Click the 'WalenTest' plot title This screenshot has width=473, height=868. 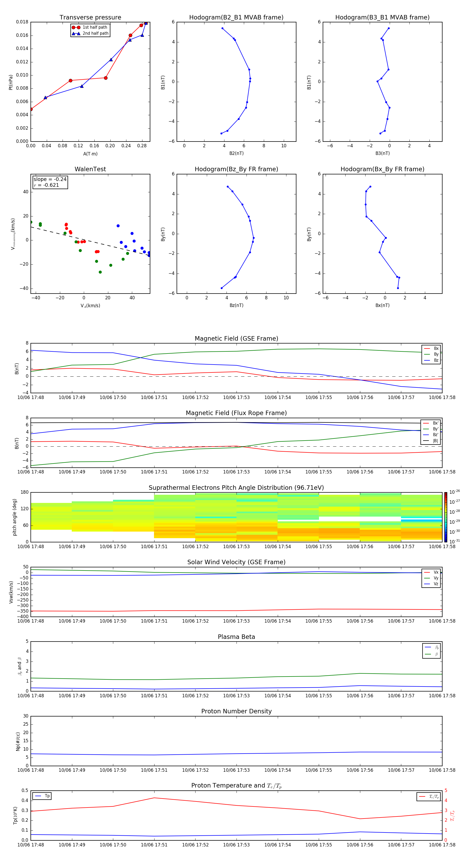click(x=90, y=169)
